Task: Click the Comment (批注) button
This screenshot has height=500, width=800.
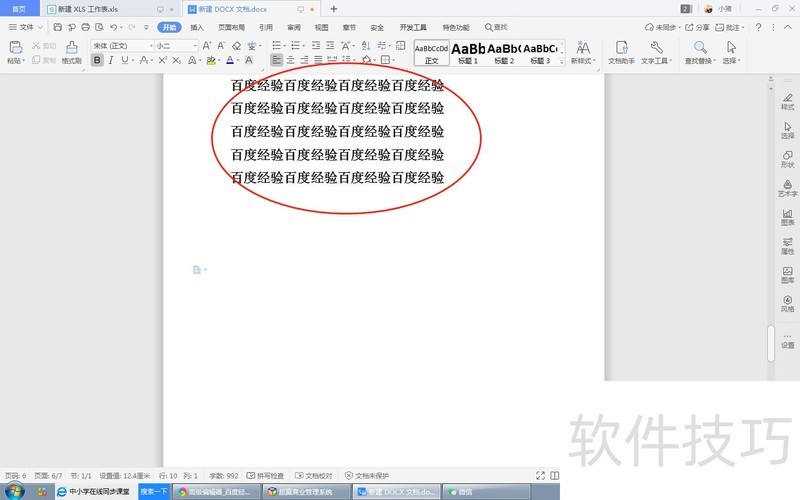Action: [x=730, y=27]
